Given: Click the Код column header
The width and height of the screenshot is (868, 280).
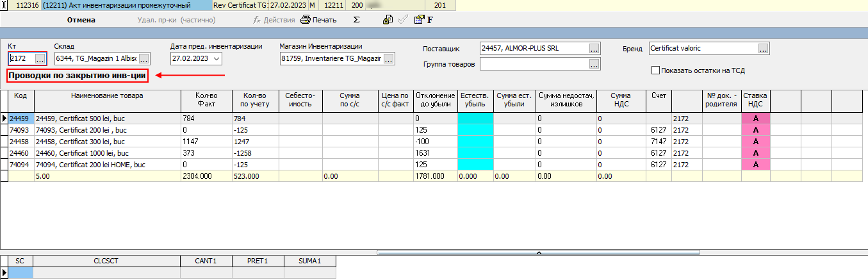Looking at the screenshot, I should [x=21, y=101].
